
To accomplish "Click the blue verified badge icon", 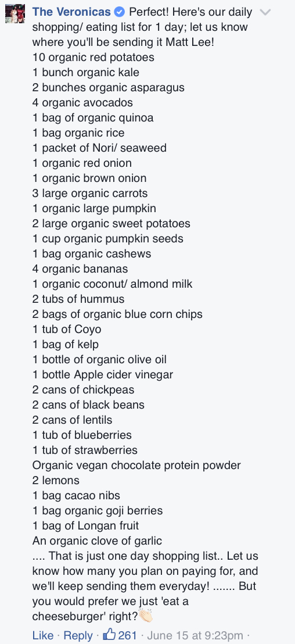I will (x=120, y=12).
